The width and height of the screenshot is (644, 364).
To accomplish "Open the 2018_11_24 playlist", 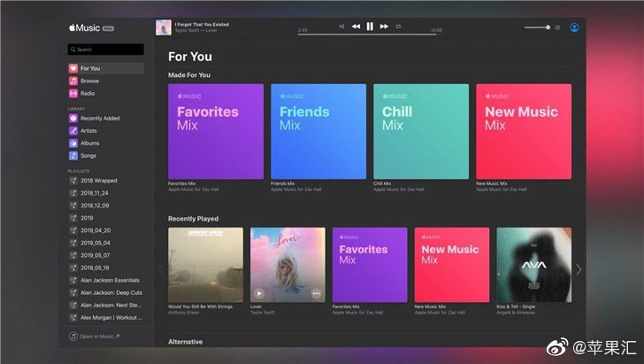I will click(106, 193).
